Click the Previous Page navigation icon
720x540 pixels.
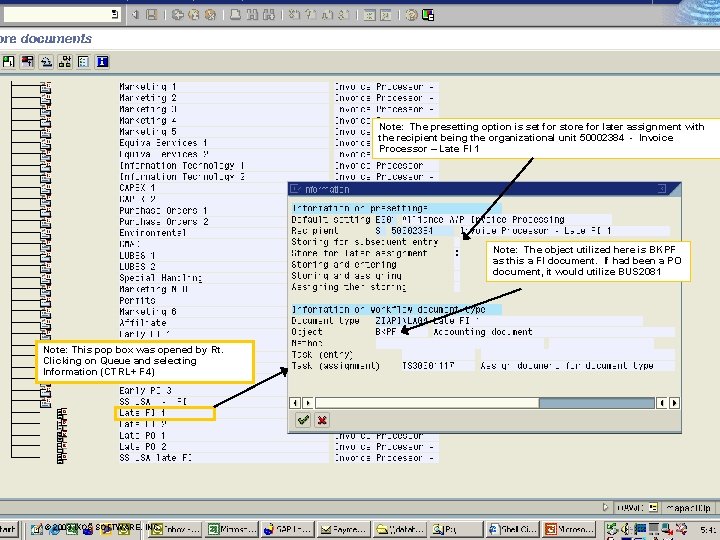311,15
